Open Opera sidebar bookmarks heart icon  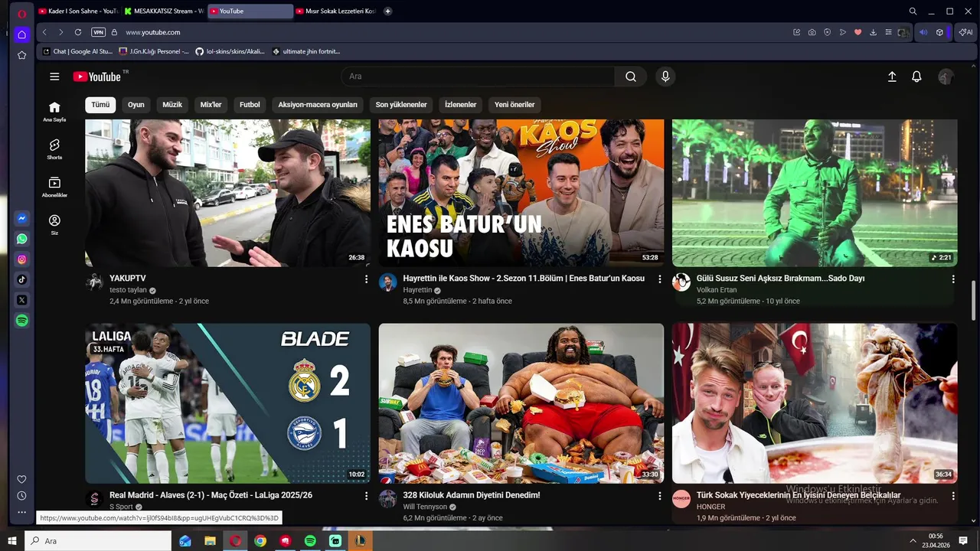21,480
